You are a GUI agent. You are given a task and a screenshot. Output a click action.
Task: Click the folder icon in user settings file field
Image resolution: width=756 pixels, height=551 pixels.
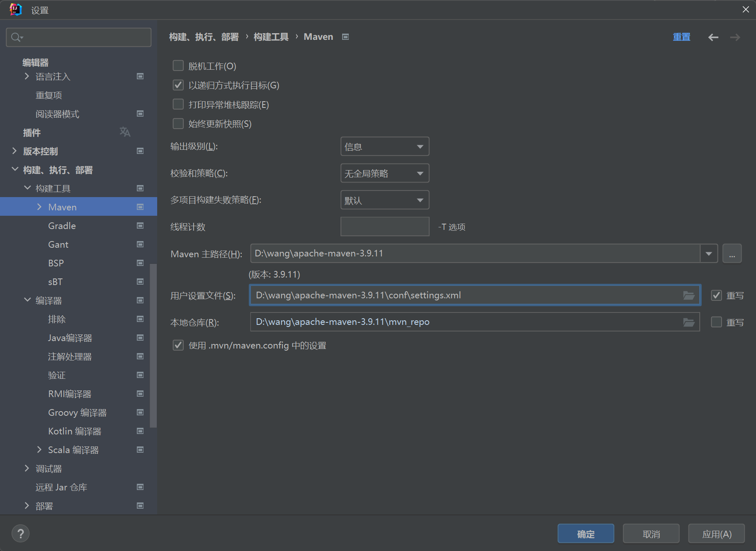tap(688, 295)
